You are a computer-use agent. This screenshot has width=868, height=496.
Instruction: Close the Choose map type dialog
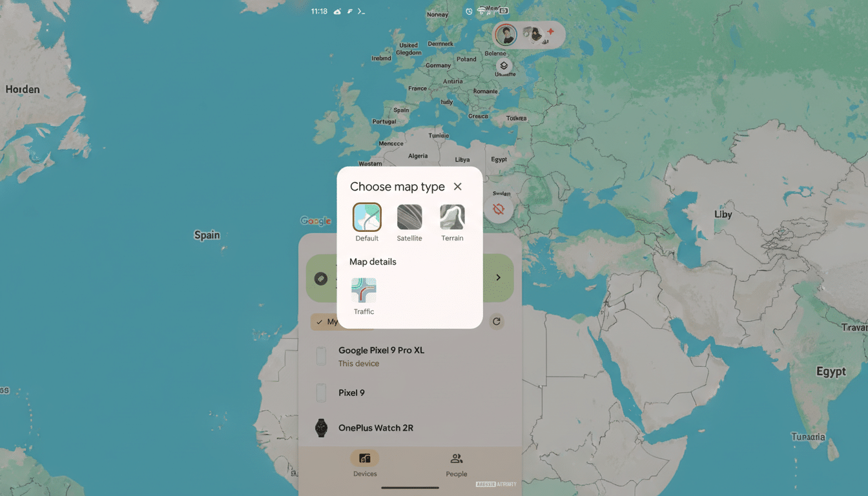coord(457,187)
